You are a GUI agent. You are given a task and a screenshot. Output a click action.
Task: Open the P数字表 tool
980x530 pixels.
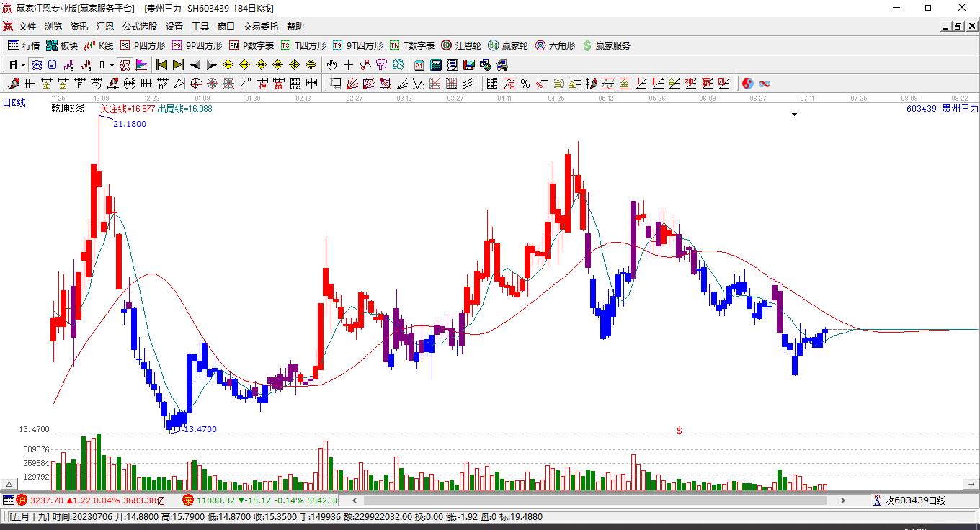point(251,45)
